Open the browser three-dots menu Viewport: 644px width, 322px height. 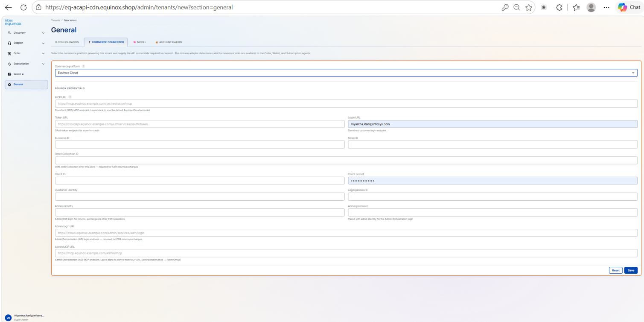[606, 7]
